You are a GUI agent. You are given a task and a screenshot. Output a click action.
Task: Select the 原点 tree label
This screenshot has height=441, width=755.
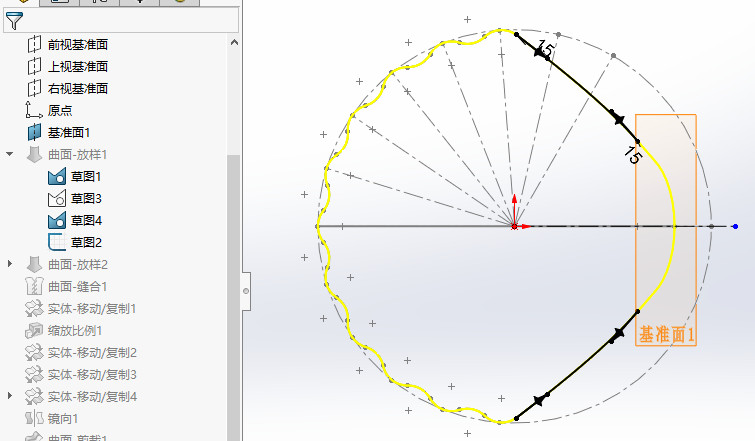point(60,110)
